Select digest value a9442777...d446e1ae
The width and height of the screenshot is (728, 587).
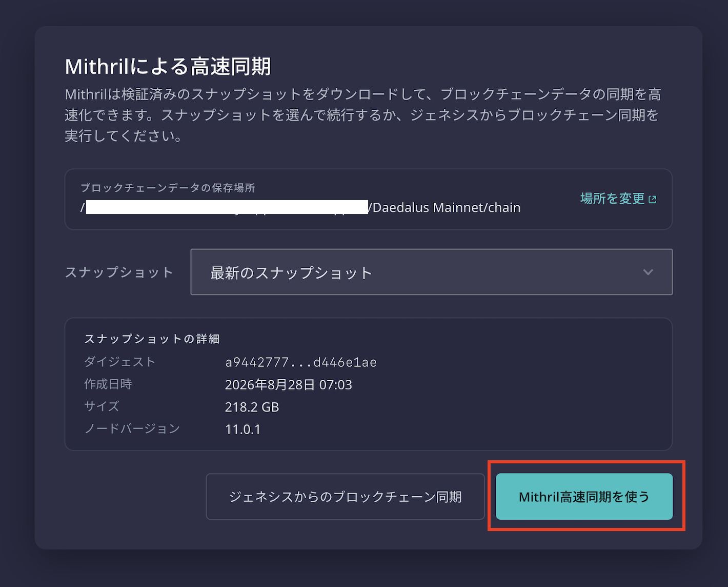click(301, 362)
